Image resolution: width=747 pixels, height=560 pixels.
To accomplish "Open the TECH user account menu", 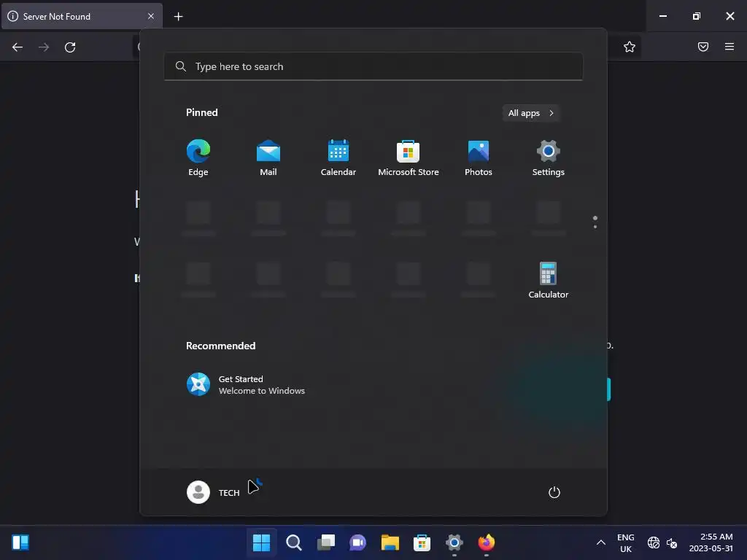I will click(x=214, y=492).
